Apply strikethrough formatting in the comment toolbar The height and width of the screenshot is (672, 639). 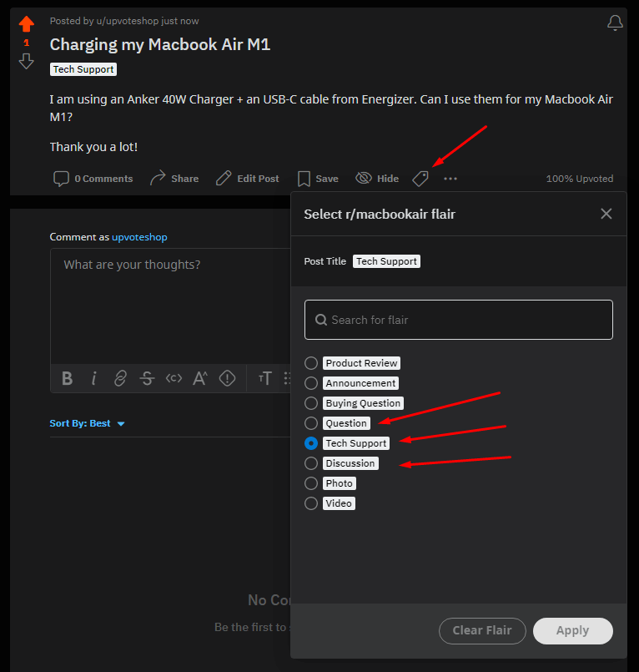tap(147, 378)
